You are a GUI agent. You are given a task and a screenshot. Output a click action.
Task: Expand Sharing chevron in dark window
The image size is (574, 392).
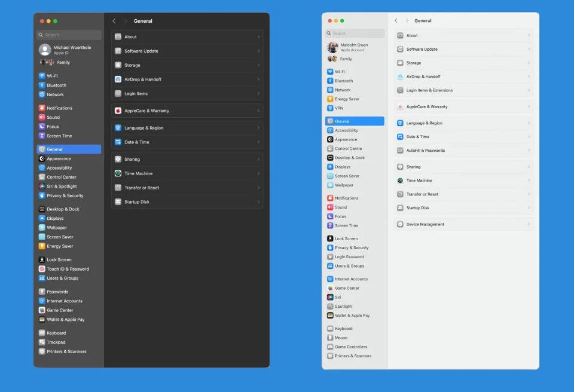[x=258, y=159]
